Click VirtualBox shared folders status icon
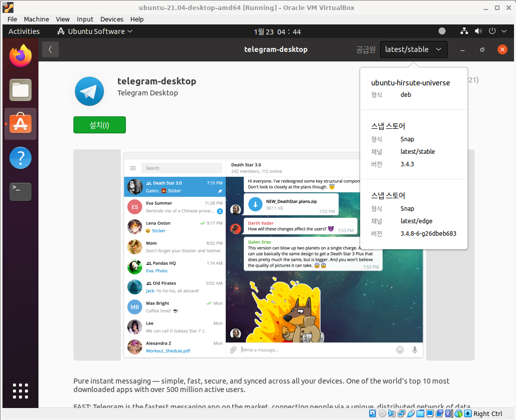 click(420, 414)
